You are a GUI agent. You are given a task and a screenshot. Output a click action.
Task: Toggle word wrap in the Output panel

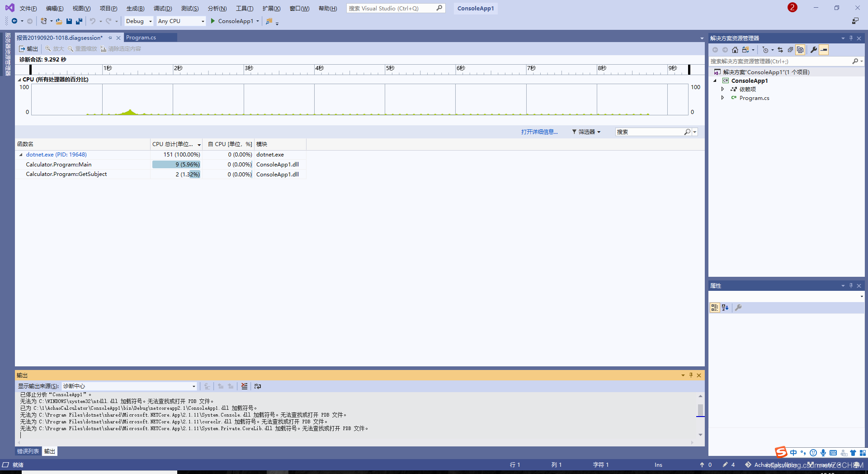pyautogui.click(x=258, y=386)
